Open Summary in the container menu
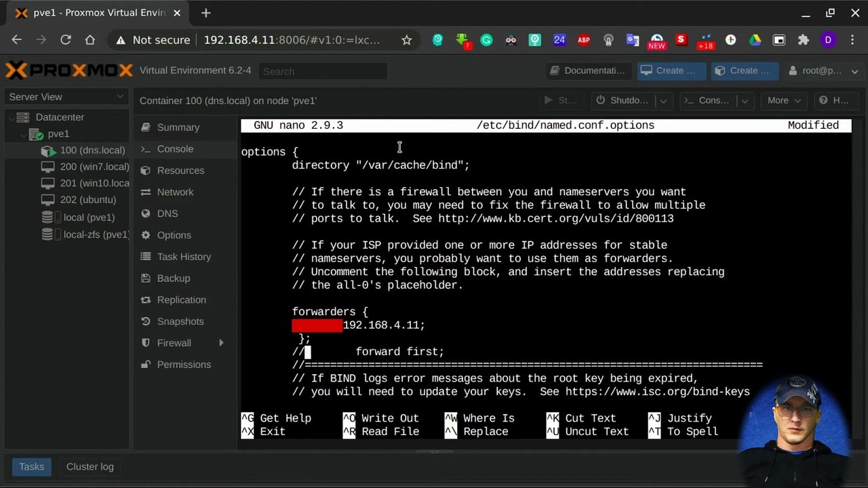 pyautogui.click(x=178, y=127)
